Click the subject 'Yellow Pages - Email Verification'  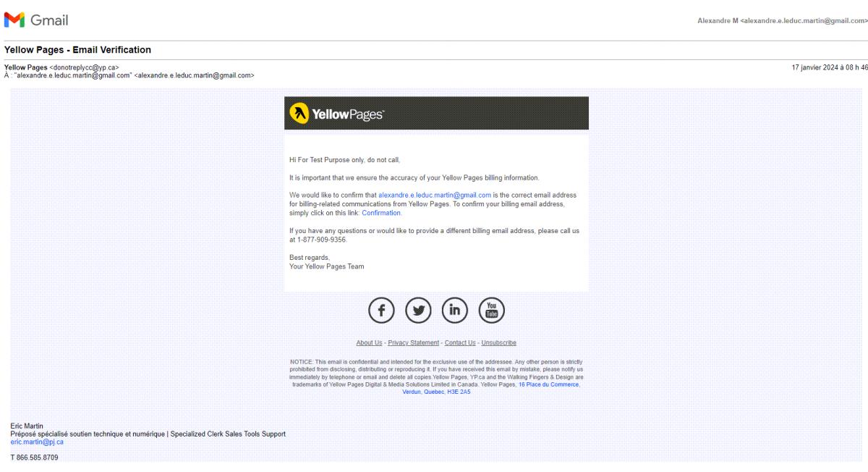(x=77, y=50)
